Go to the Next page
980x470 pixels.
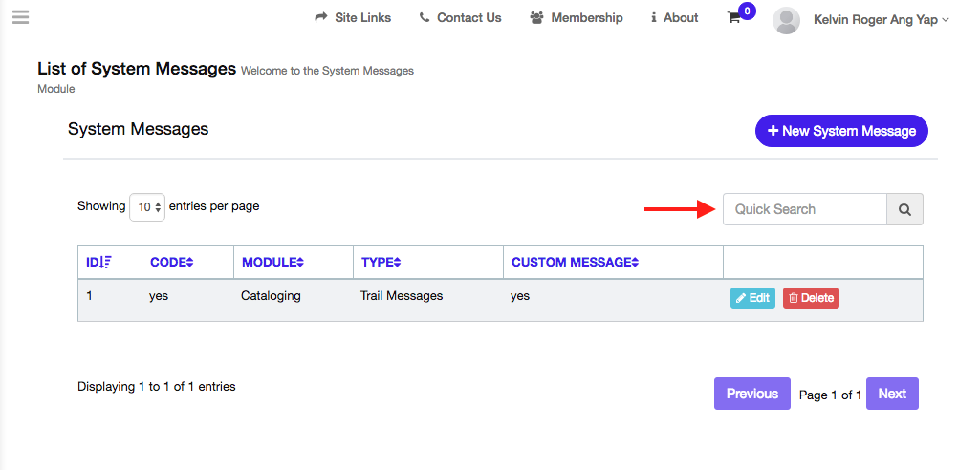tap(892, 394)
